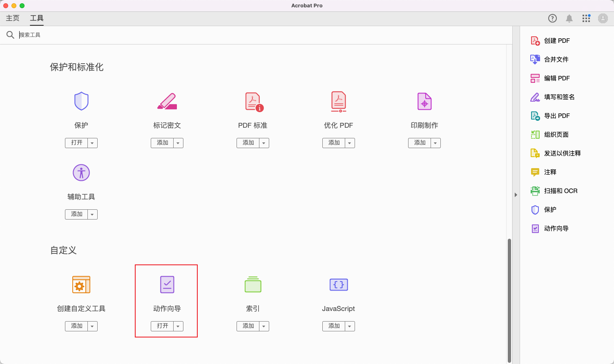Click the 打开 button under 保护
This screenshot has height=364, width=614.
(x=76, y=143)
